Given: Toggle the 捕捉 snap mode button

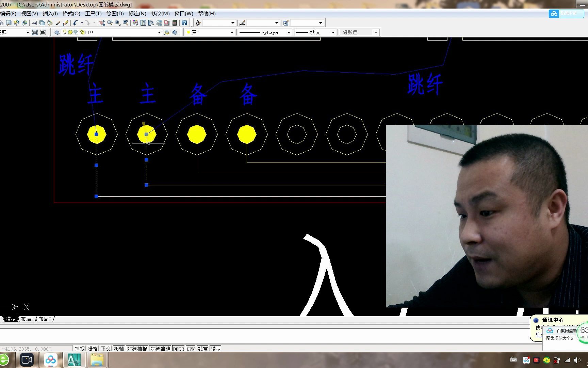Looking at the screenshot, I should point(80,349).
